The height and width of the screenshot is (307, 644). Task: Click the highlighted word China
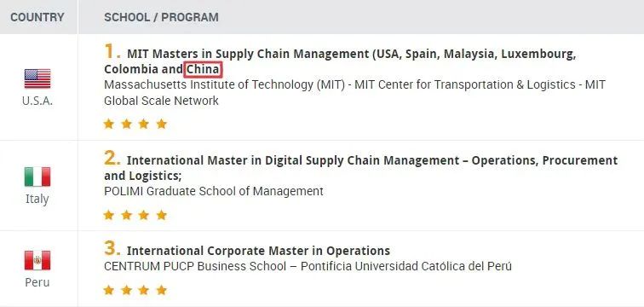(x=203, y=69)
